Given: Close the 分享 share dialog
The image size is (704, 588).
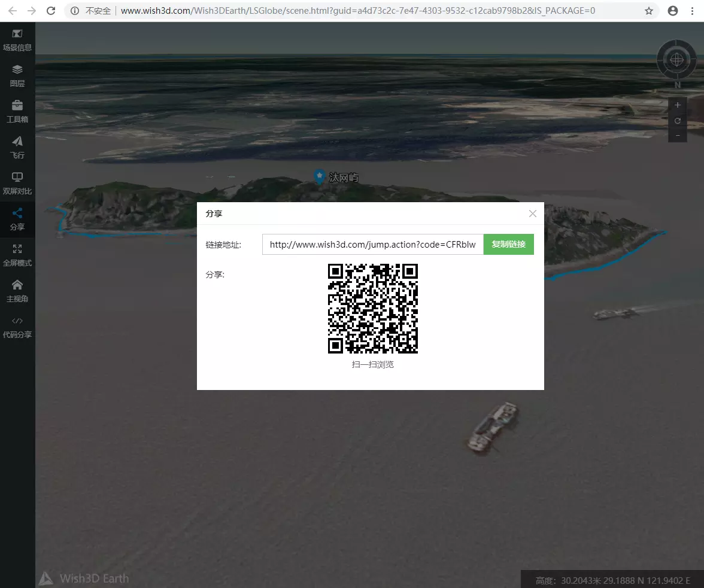Looking at the screenshot, I should 533,214.
